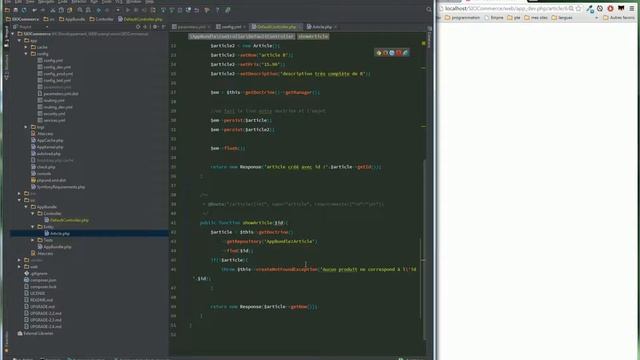The image size is (640, 360).
Task: Click the navigate Back toolbar arrow
Action: coord(99,10)
